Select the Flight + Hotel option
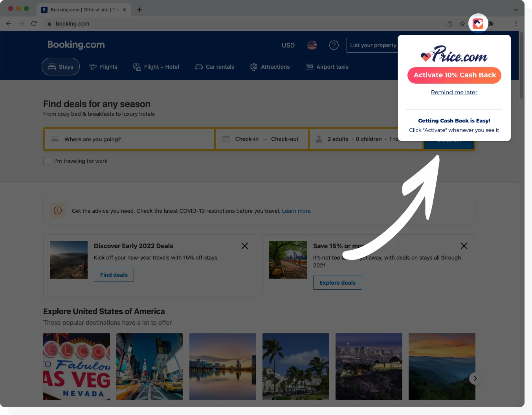This screenshot has width=532, height=415. 156,66
